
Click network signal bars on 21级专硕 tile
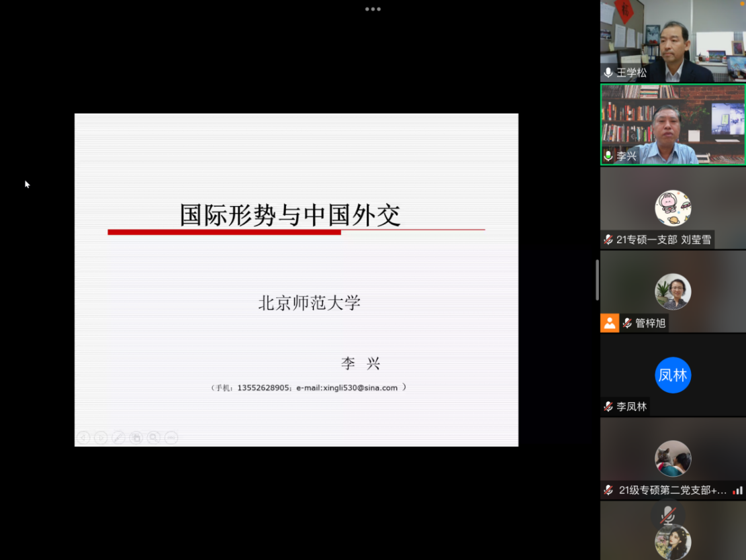coord(738,491)
